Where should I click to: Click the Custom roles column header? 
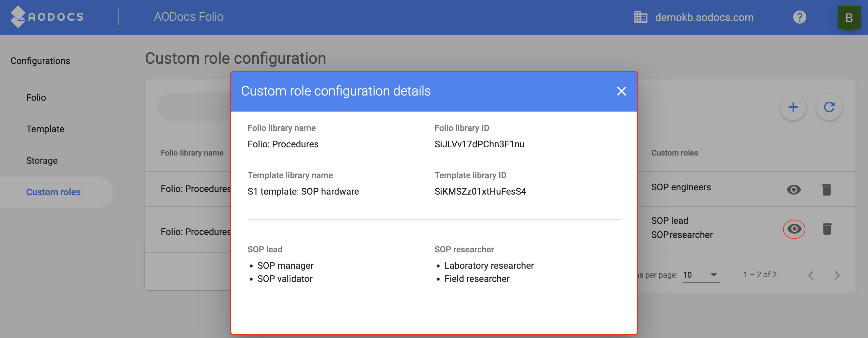point(674,153)
